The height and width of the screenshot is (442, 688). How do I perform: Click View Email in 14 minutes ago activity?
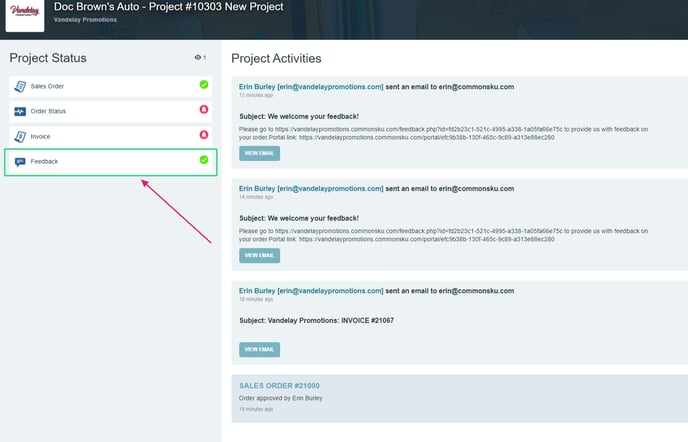click(259, 255)
